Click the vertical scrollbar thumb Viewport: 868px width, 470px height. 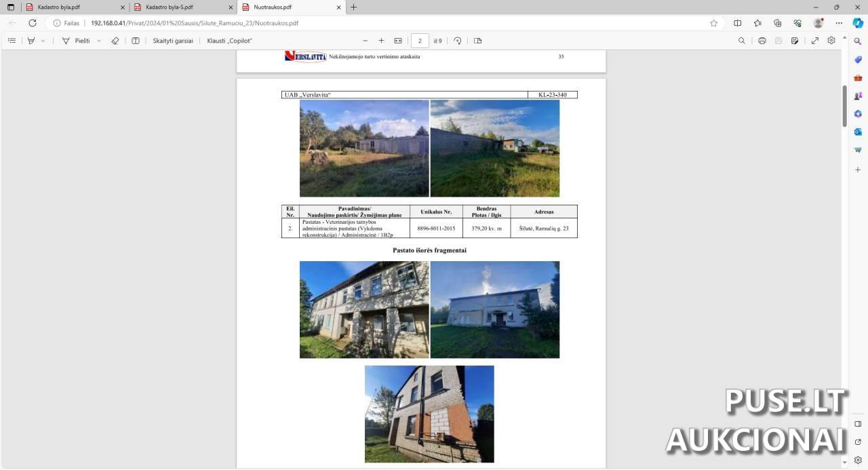844,105
